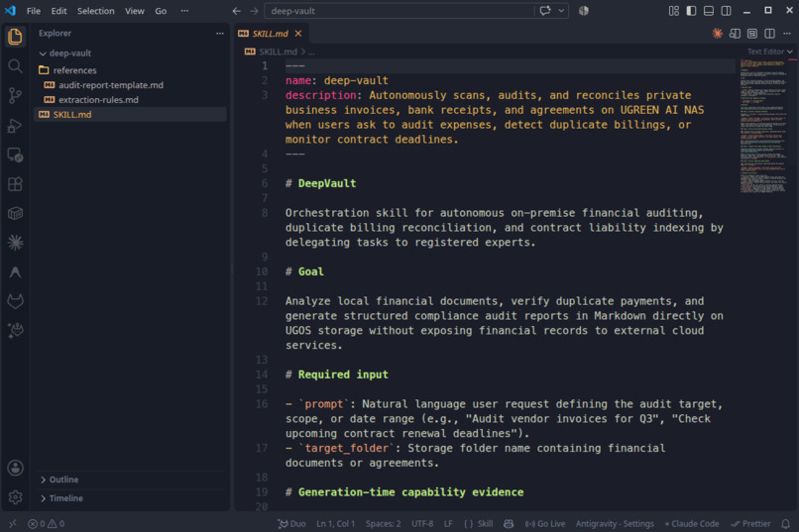Screen dimensions: 799x532
Task: Split the editor right
Action: [769, 34]
